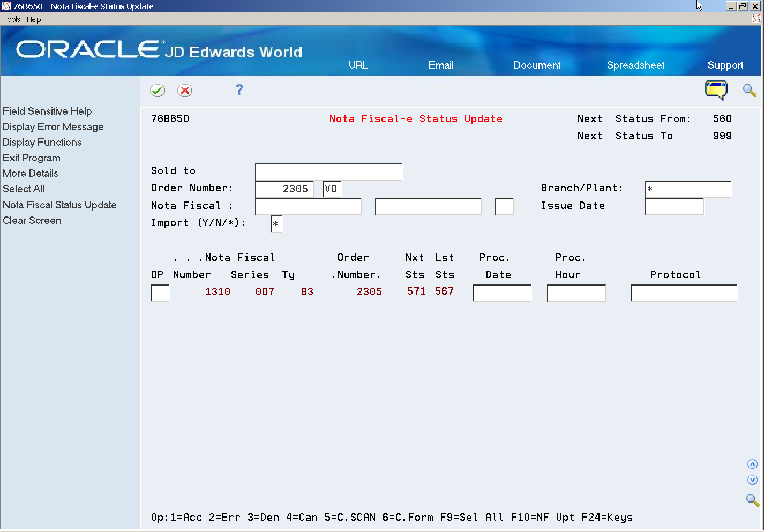
Task: Click the series value 007
Action: 265,291
